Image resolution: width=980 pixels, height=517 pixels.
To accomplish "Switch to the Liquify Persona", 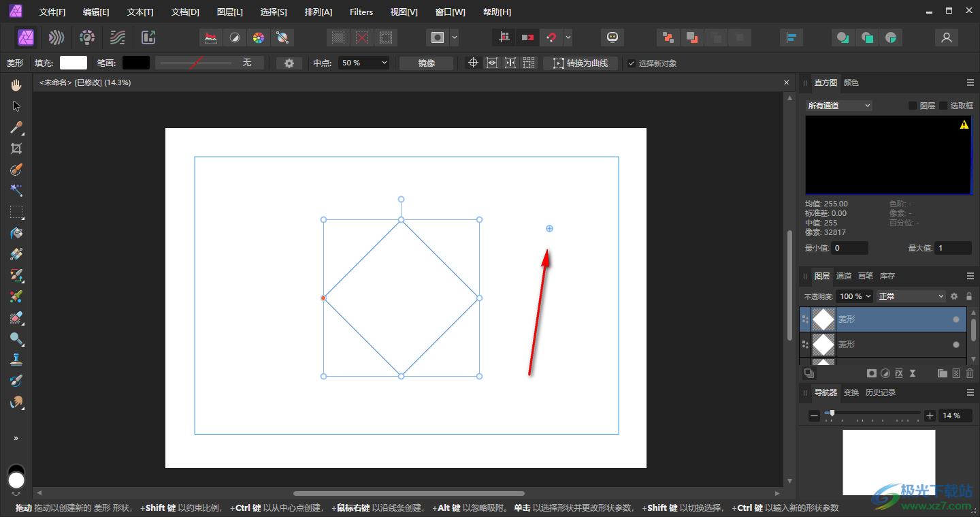I will coord(57,37).
